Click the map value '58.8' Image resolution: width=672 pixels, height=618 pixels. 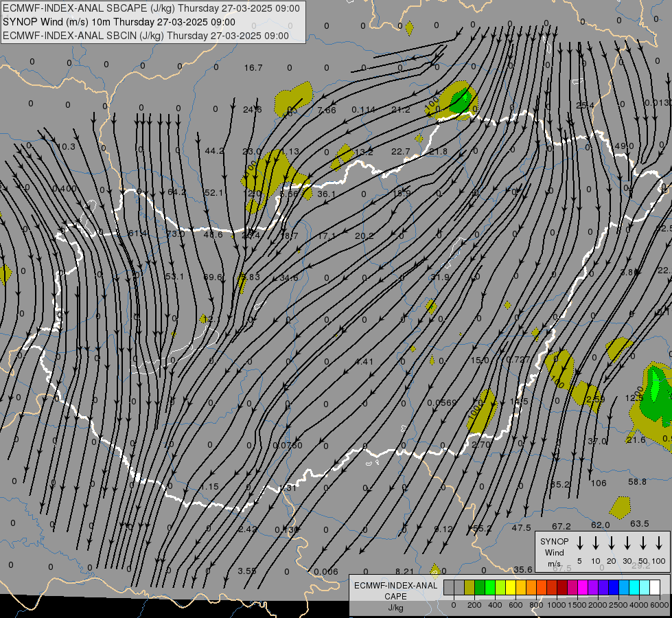637,482
